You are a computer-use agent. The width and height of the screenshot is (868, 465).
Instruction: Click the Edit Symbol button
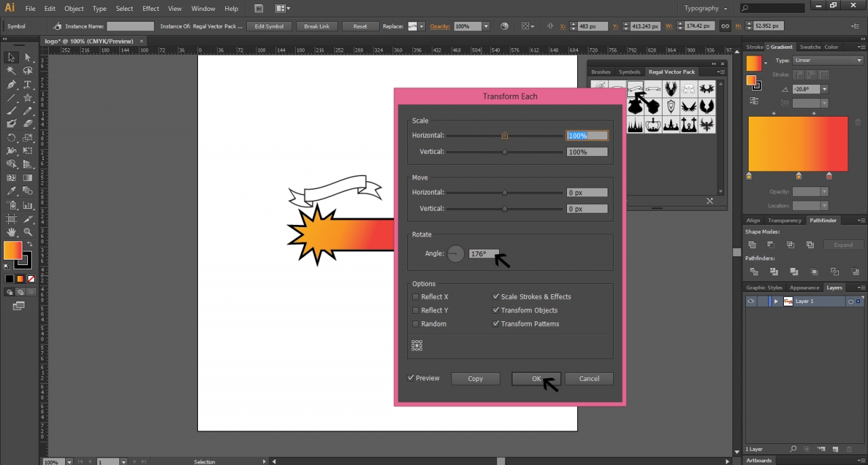[x=269, y=26]
